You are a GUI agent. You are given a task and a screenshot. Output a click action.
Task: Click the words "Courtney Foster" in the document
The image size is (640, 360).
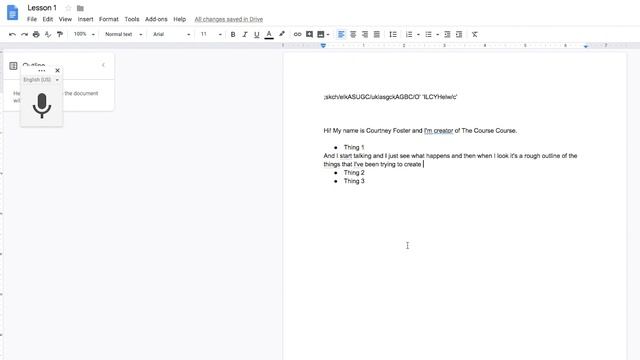(388, 131)
